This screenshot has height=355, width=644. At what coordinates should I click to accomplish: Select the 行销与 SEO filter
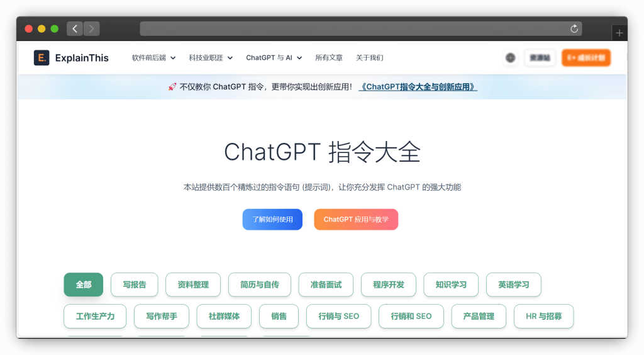339,316
